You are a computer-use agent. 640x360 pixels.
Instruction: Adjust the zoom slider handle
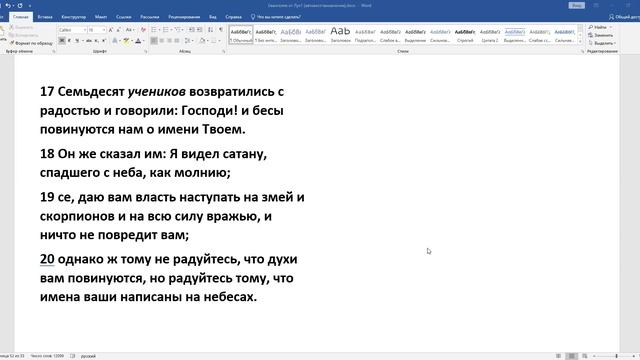pos(616,356)
